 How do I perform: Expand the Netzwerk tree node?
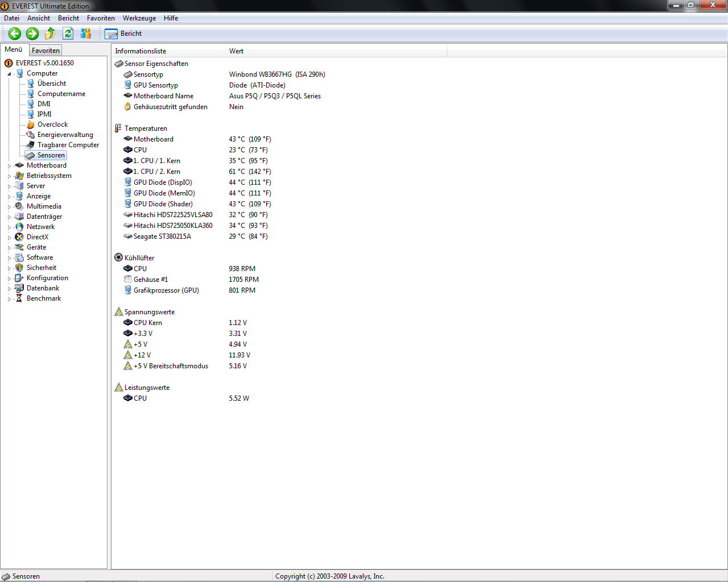(9, 227)
